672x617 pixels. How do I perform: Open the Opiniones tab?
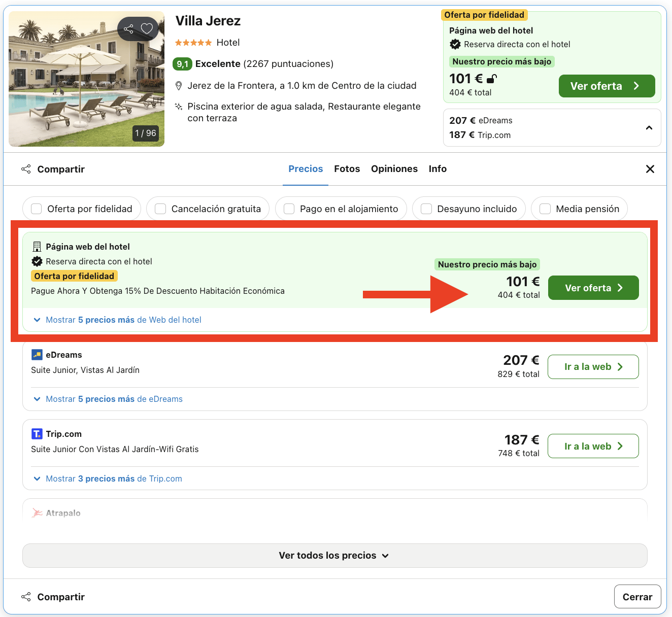[394, 168]
